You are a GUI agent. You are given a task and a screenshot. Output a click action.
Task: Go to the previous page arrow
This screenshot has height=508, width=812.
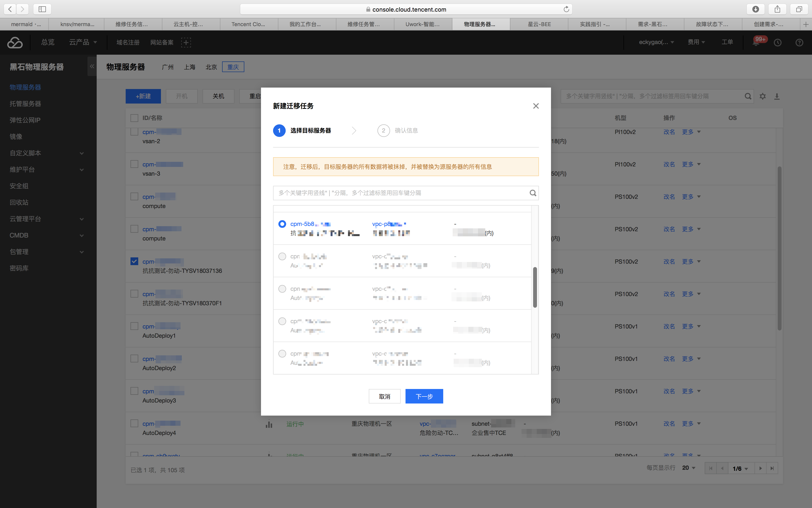tap(722, 468)
